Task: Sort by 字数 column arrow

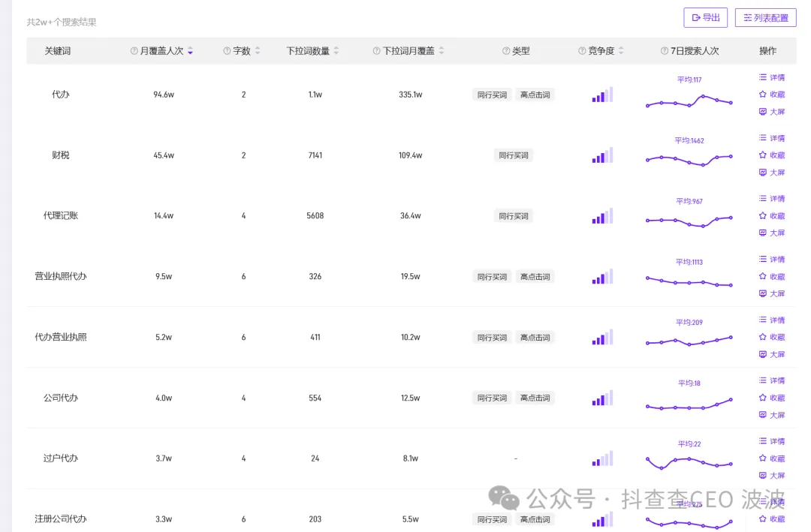Action: (258, 51)
